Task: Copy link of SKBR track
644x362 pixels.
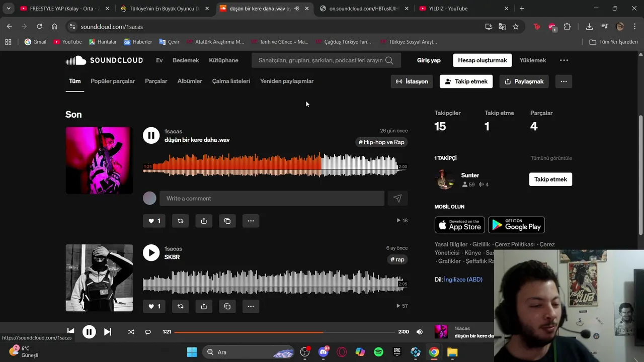Action: [227, 306]
